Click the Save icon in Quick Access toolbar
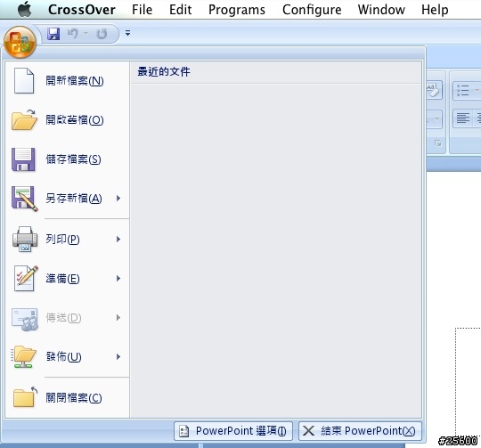This screenshot has height=448, width=481. point(53,34)
